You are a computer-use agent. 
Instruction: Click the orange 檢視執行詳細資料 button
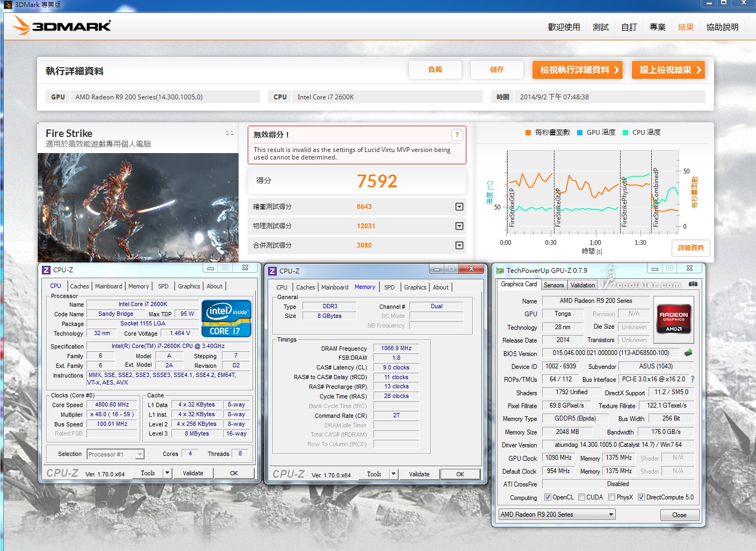[578, 70]
